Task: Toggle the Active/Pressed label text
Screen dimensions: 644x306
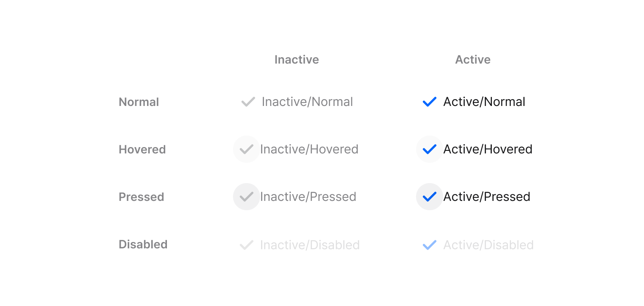Action: [486, 197]
